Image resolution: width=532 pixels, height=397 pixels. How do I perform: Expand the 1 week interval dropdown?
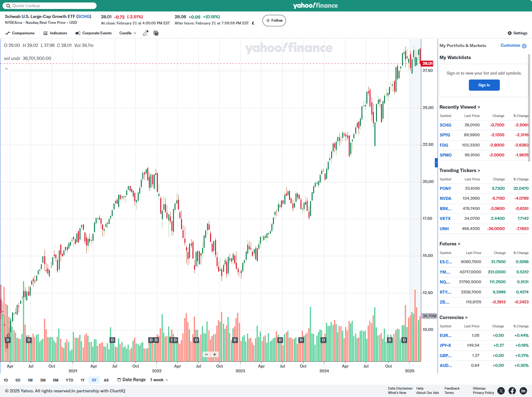point(159,380)
